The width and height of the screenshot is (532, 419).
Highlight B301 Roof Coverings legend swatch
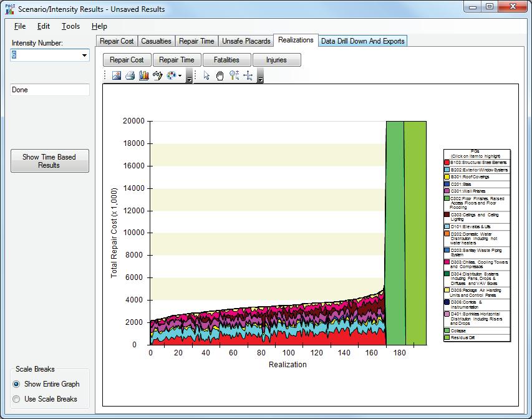[x=447, y=176]
